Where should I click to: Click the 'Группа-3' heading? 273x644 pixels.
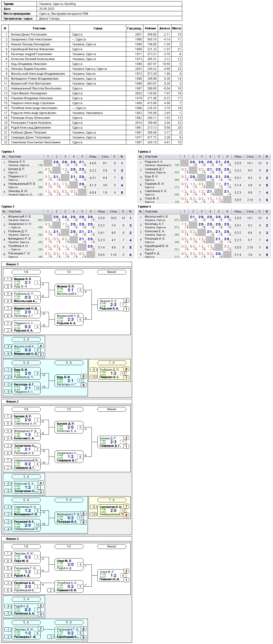tap(8, 207)
